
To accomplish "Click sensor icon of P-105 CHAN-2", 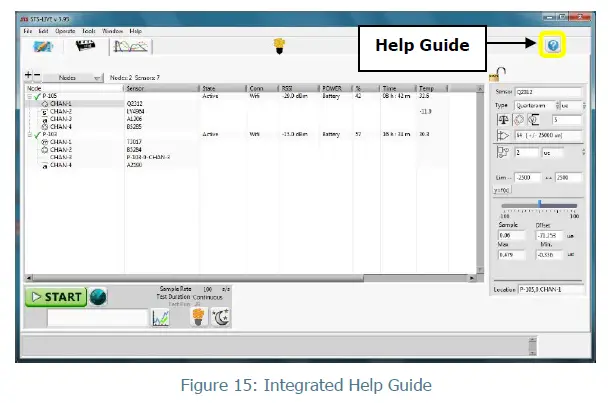I will click(x=45, y=112).
